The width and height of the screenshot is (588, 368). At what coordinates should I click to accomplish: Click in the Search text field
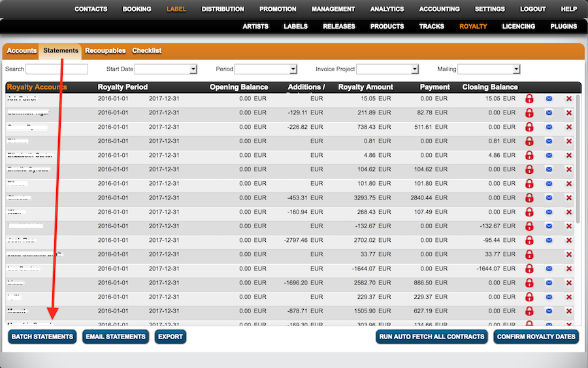coord(56,69)
